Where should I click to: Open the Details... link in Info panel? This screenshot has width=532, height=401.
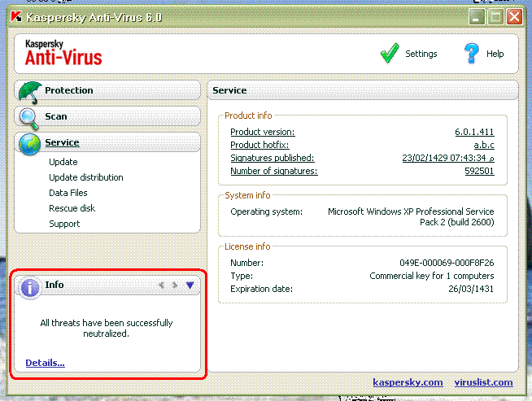pos(45,363)
